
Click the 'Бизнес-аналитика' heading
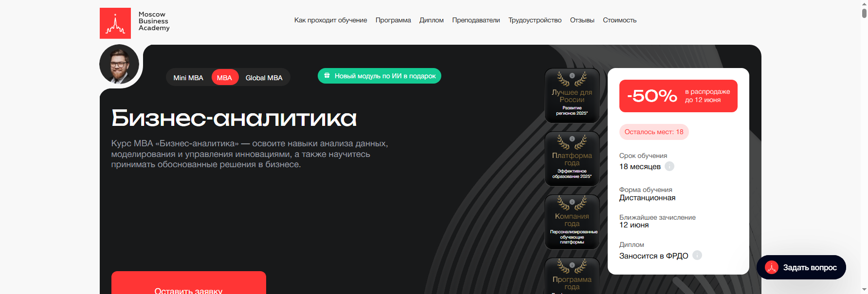234,118
